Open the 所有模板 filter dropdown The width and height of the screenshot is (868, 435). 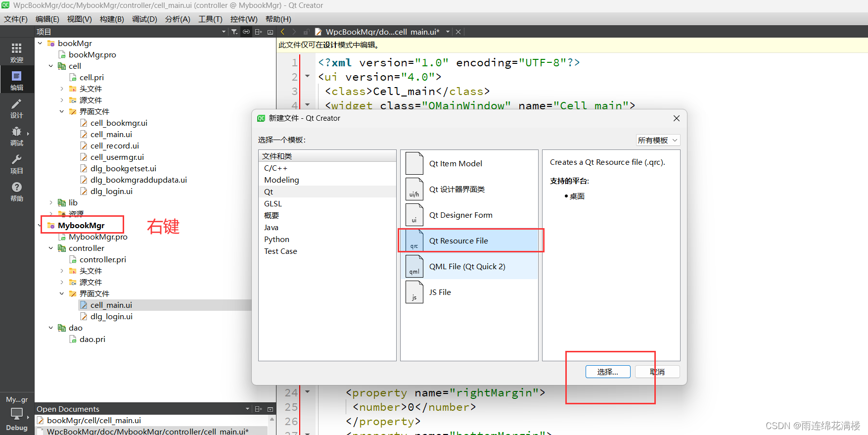click(x=658, y=140)
